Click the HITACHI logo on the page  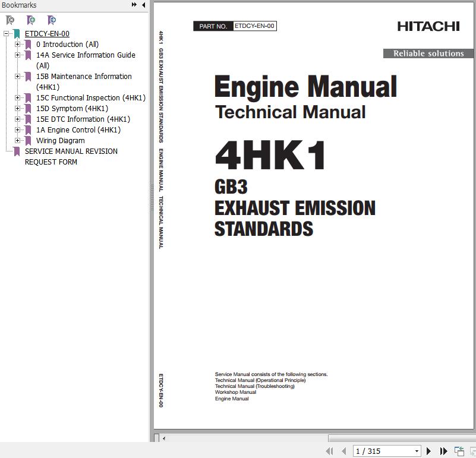[428, 26]
